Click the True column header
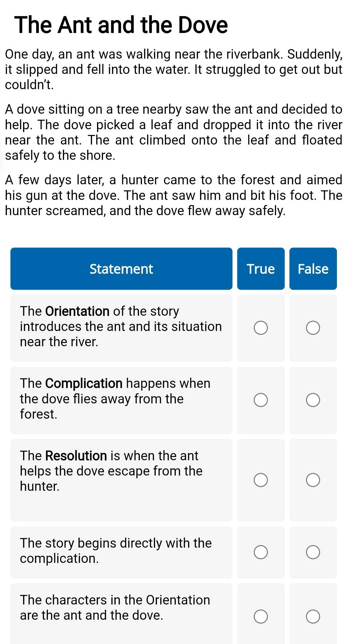354x644 pixels. tap(261, 269)
